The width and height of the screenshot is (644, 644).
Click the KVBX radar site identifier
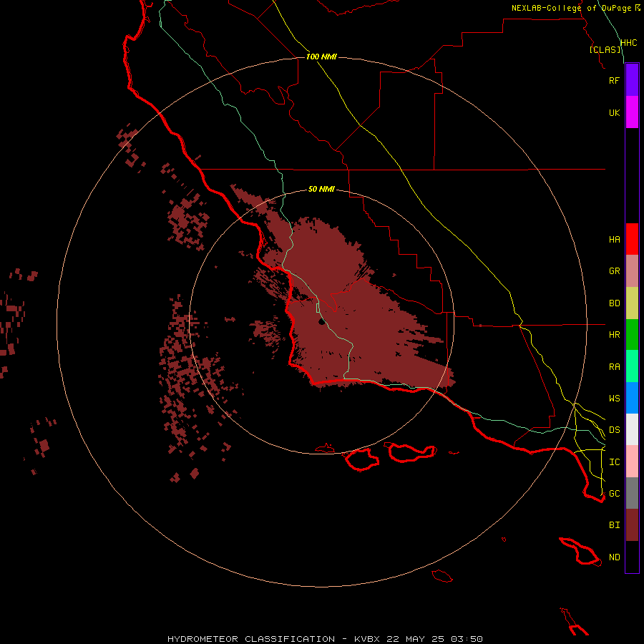coord(367,639)
